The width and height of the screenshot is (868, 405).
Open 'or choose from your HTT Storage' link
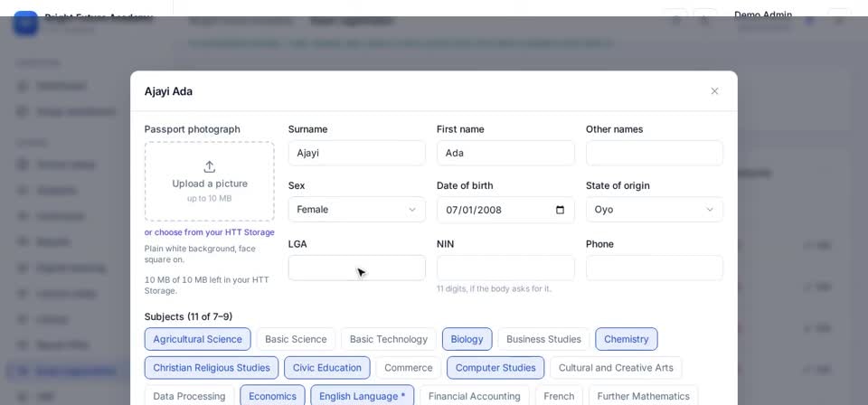pos(209,232)
